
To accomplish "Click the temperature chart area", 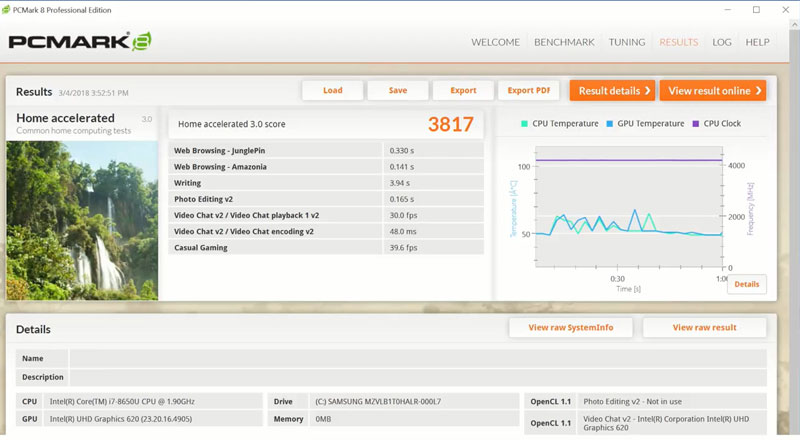I will 629,207.
